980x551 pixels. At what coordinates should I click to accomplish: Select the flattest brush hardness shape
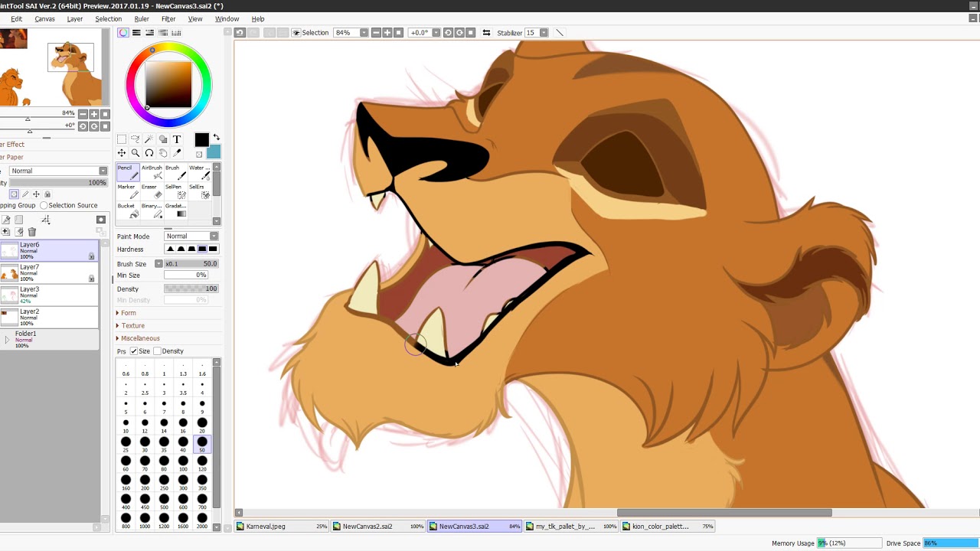point(213,249)
